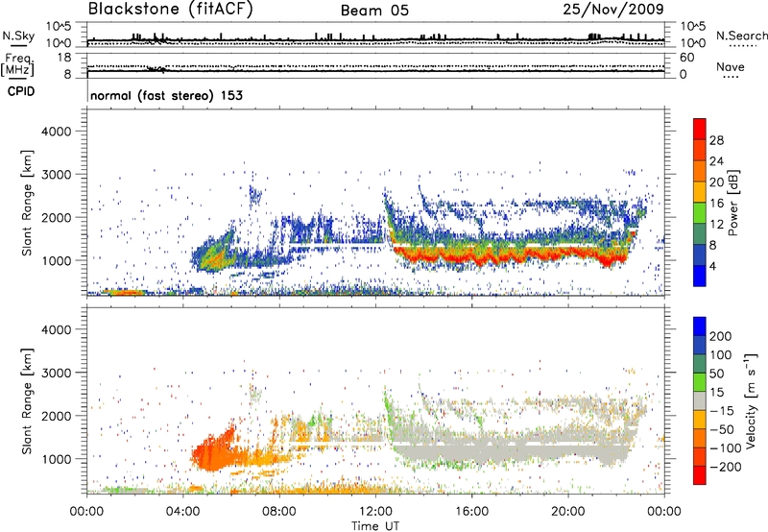Click the red bottom of the Velocity color bar
Image resolution: width=768 pixels, height=532 pixels.
(x=700, y=475)
